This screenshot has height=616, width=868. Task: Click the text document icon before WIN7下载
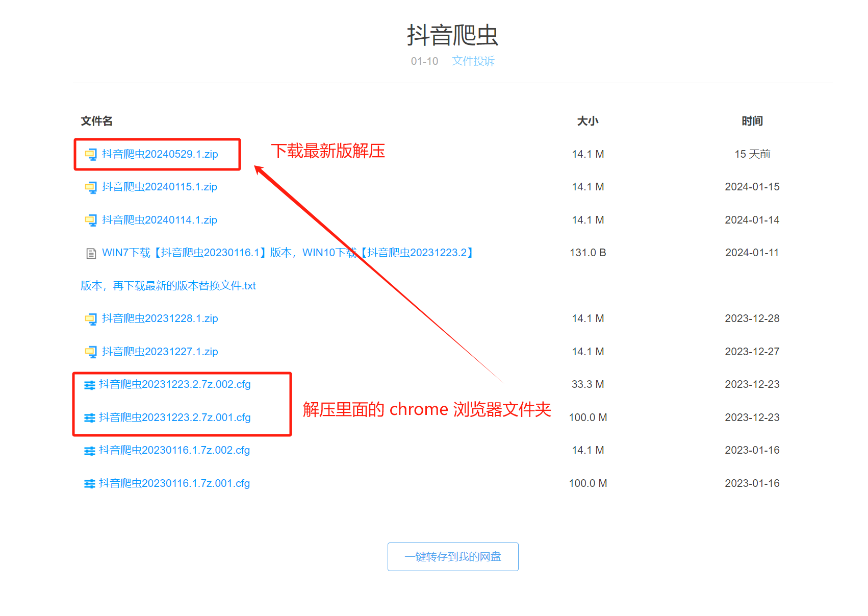tap(91, 253)
